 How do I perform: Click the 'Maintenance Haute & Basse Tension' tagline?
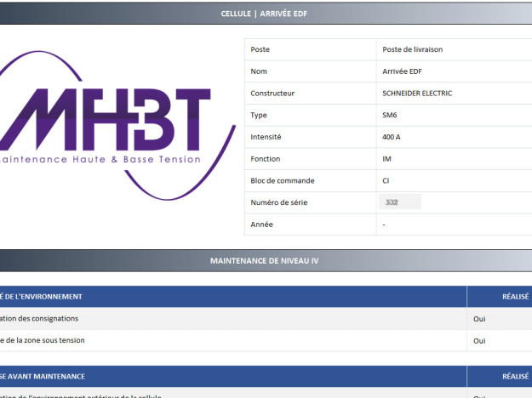tap(100, 159)
